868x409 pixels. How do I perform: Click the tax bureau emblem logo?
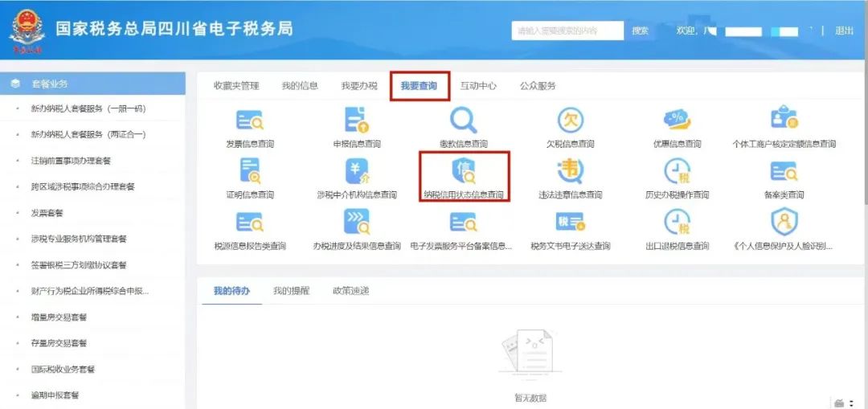click(27, 31)
